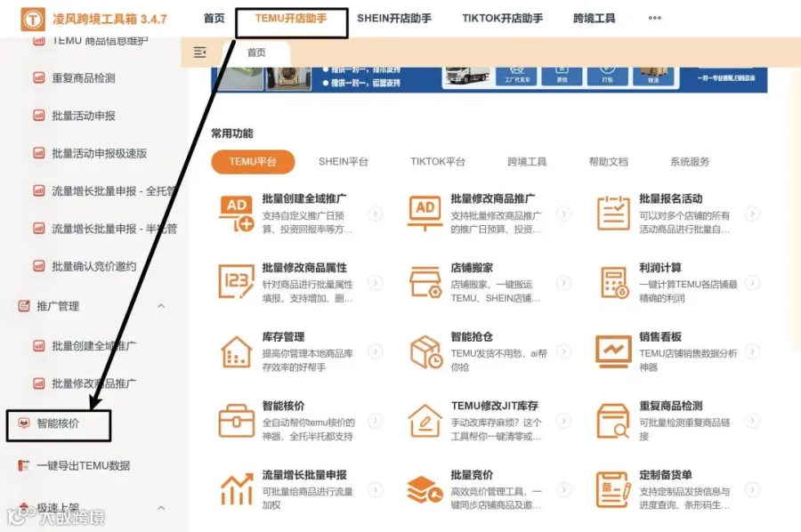The height and width of the screenshot is (532, 801).
Task: Click arrow on 批量创建全域推广 card
Action: 376,214
